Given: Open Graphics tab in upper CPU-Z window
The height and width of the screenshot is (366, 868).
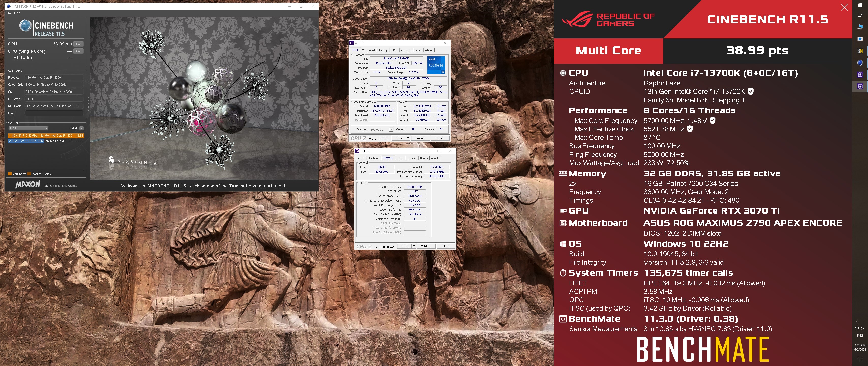Looking at the screenshot, I should (406, 50).
